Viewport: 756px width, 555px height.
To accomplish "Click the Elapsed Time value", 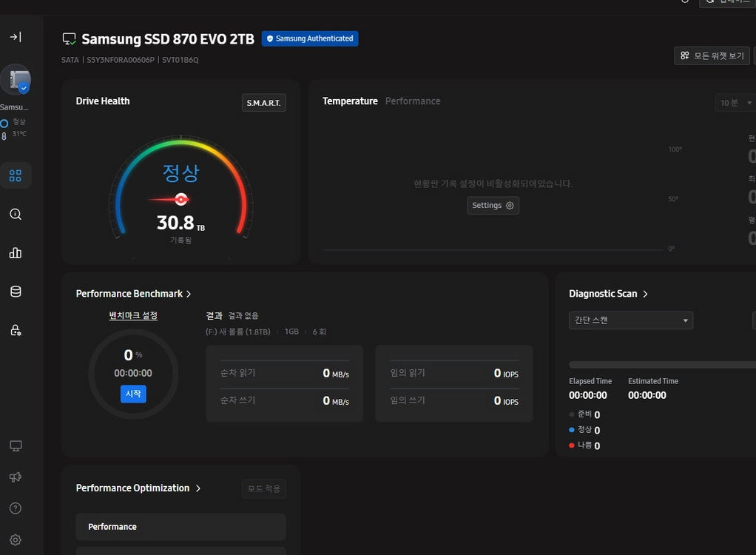I will click(588, 395).
